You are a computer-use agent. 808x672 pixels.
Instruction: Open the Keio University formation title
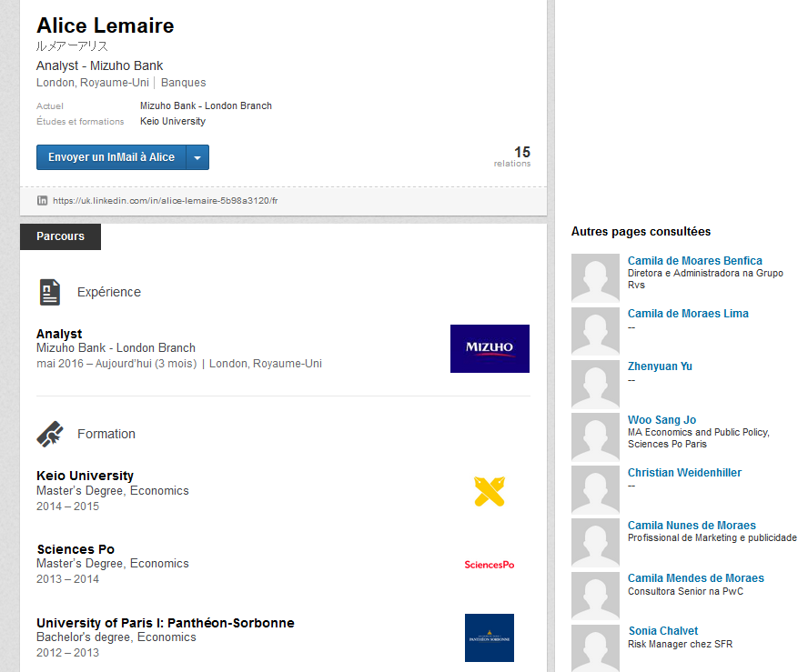(85, 476)
